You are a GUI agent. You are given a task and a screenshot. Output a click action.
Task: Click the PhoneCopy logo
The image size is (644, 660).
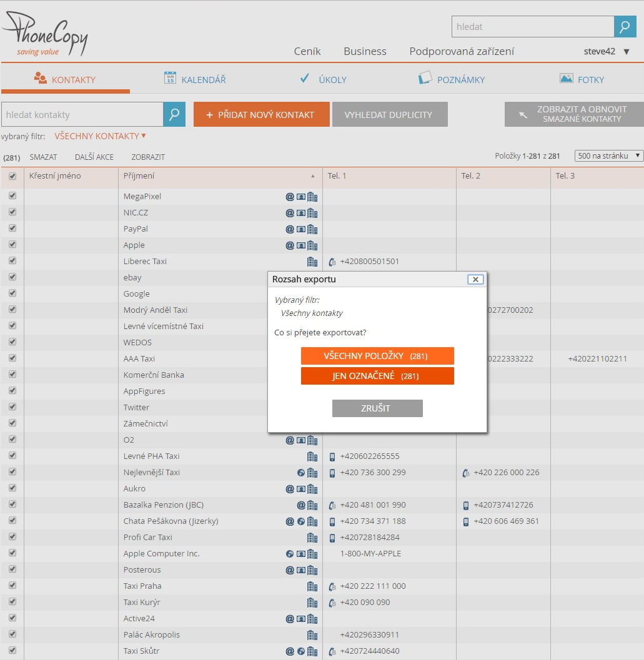[x=45, y=34]
